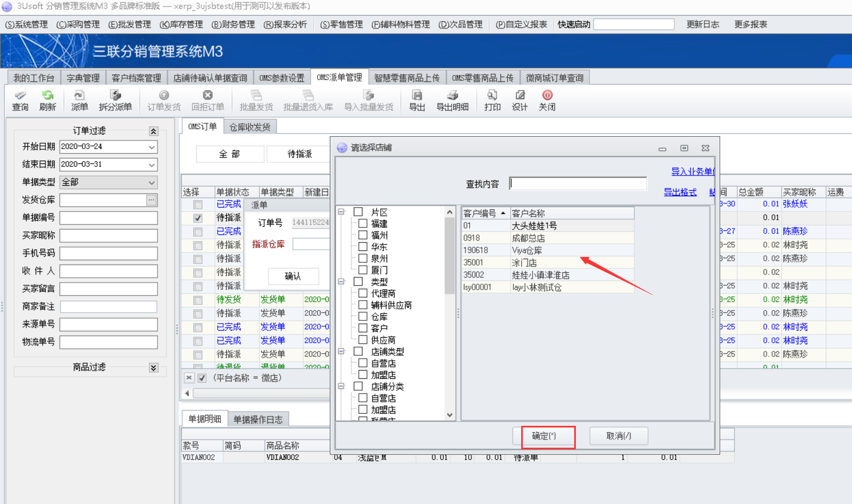Collapse the 类型 tree node

click(341, 282)
